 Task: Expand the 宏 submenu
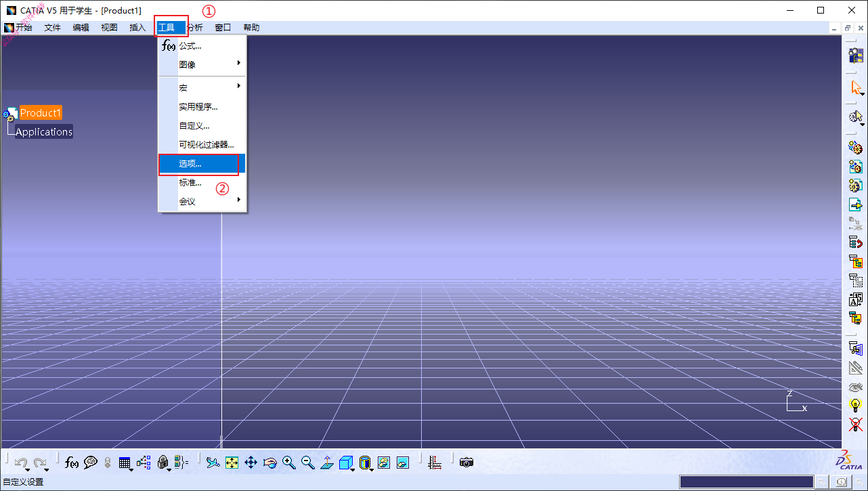click(x=202, y=88)
